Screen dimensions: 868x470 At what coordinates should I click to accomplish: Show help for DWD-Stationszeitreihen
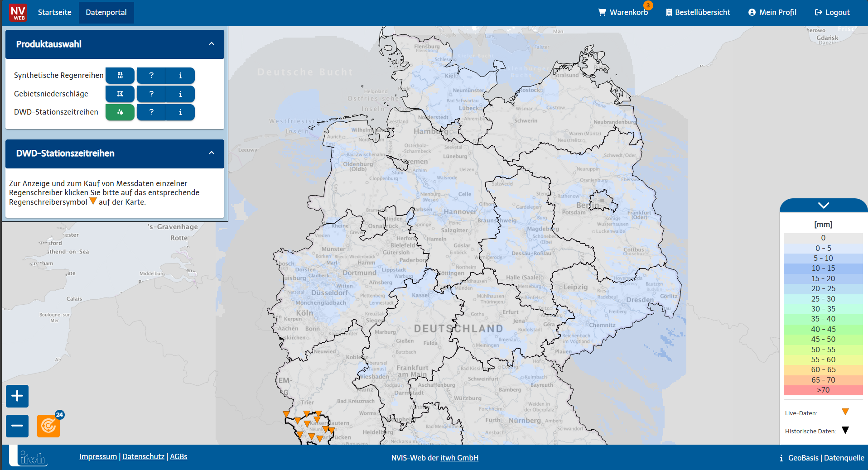click(151, 112)
